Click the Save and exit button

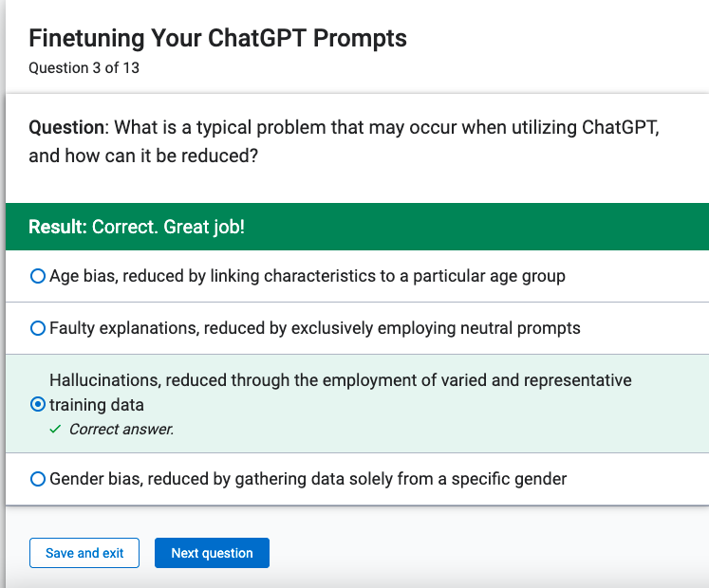tap(84, 553)
